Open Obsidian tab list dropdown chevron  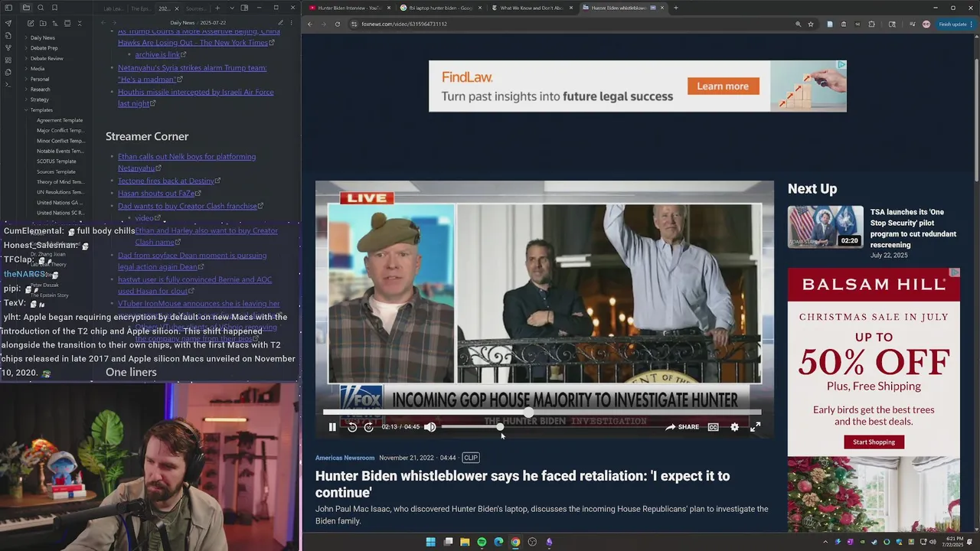230,8
